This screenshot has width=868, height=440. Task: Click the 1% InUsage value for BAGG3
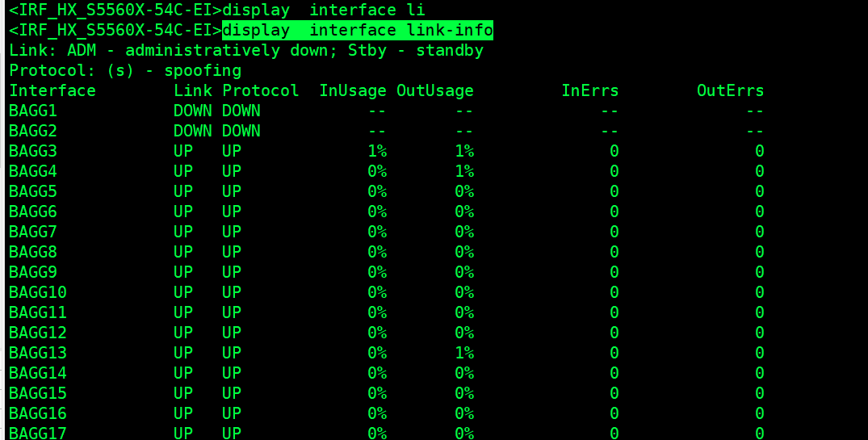tap(377, 151)
